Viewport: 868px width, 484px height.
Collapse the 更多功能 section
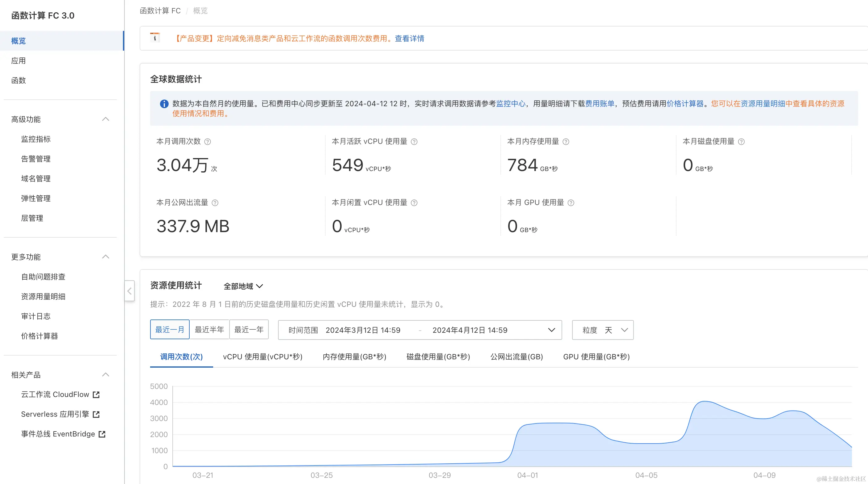click(x=105, y=257)
